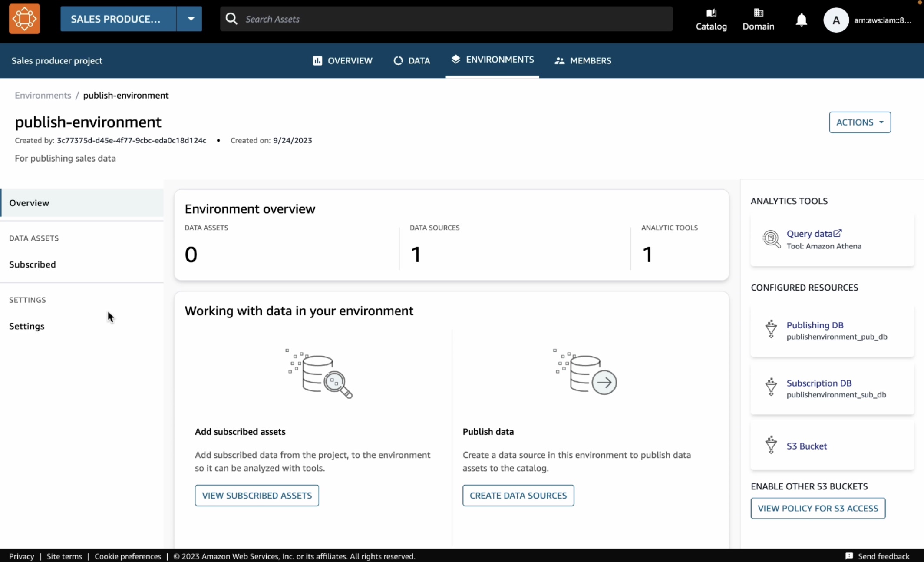Click the Overview chart icon in tab bar

(x=317, y=60)
